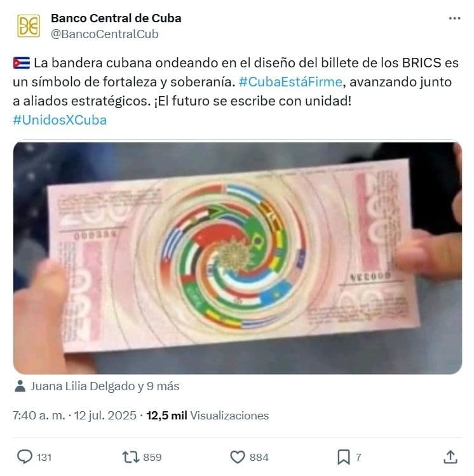Click the Cuban flag emoji in the tweet

22,63
